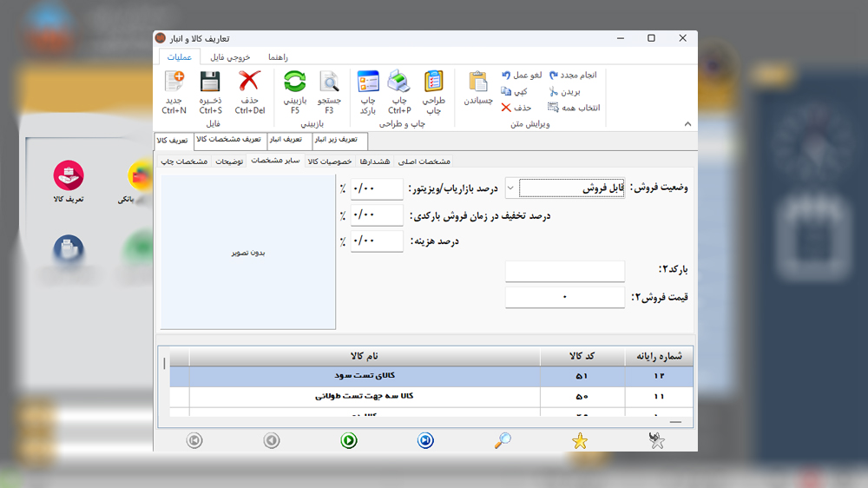Click the لغو عمل undo button
Image resolution: width=868 pixels, height=488 pixels.
pos(521,76)
